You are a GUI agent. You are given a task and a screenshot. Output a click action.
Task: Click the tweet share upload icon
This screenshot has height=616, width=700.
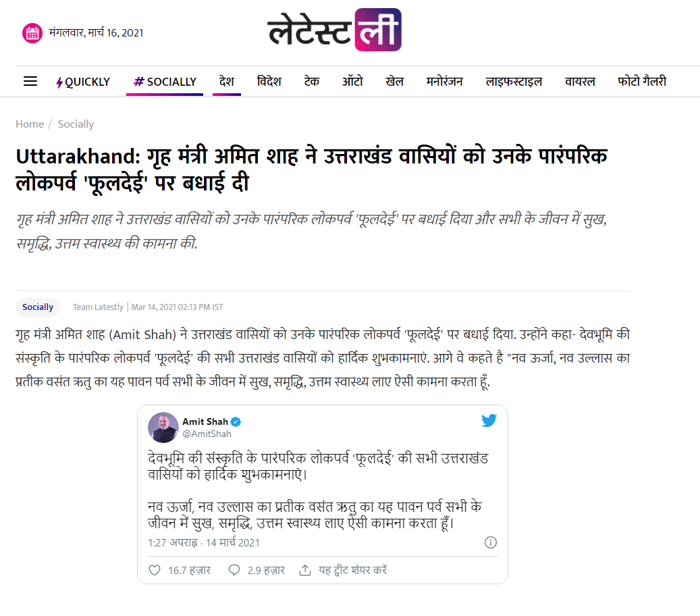pyautogui.click(x=305, y=570)
